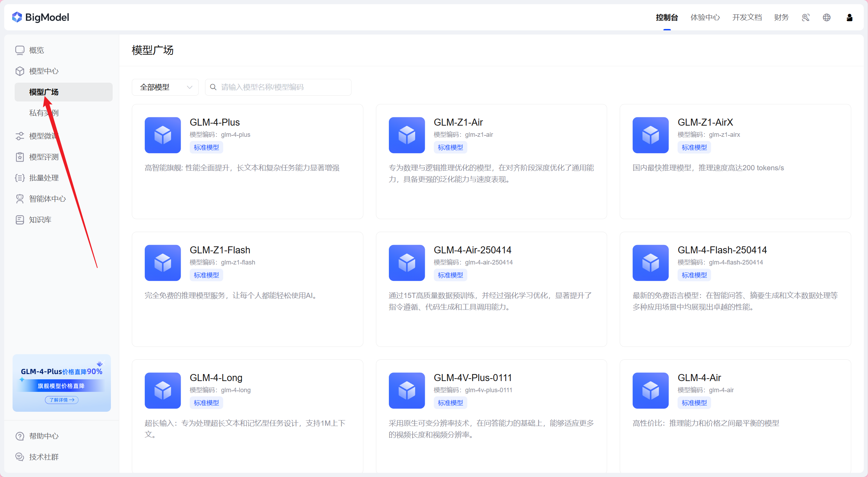Open GLM-Z1-Air model title
Screen dimensions: 868x477
458,122
